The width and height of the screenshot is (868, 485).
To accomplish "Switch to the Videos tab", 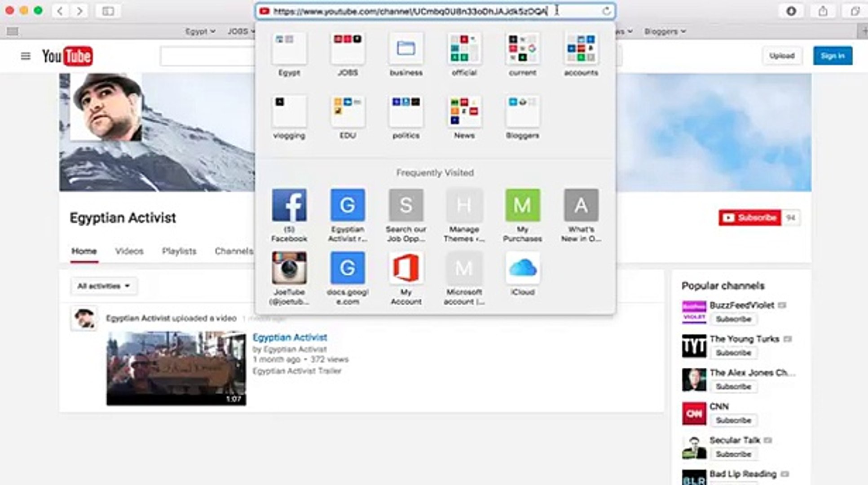I will click(x=129, y=251).
